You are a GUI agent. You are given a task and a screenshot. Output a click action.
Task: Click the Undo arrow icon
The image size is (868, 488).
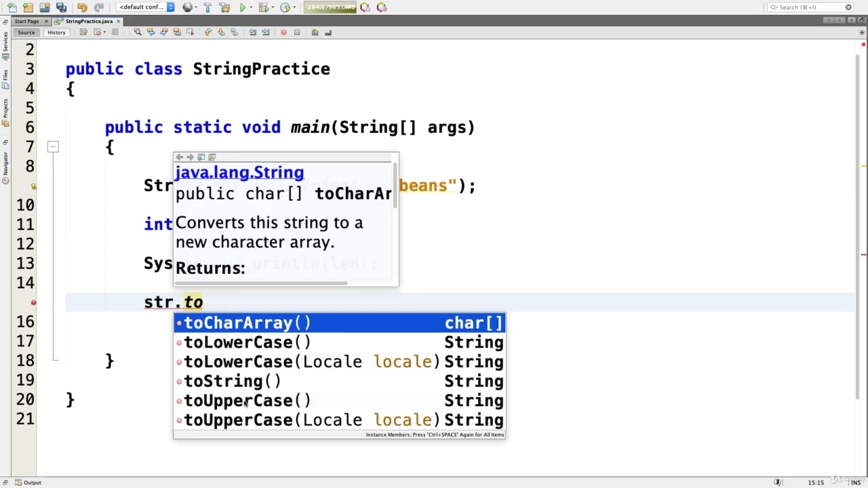tap(82, 7)
